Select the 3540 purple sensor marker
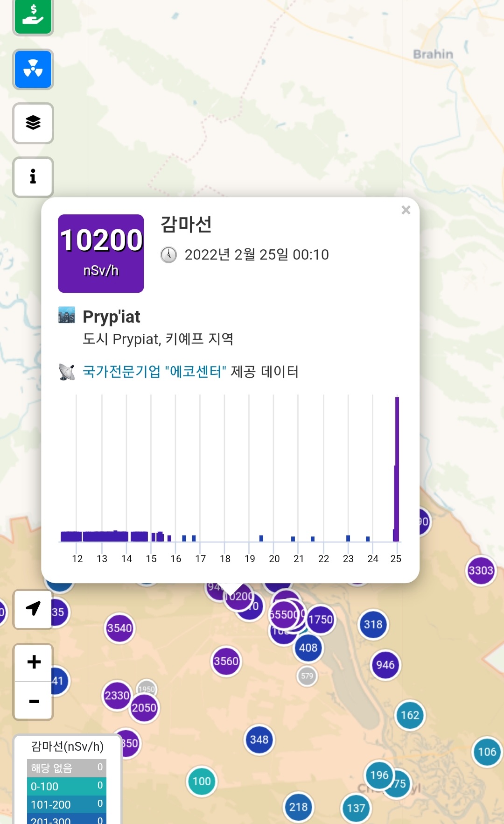Screen dimensions: 504x824 point(119,628)
